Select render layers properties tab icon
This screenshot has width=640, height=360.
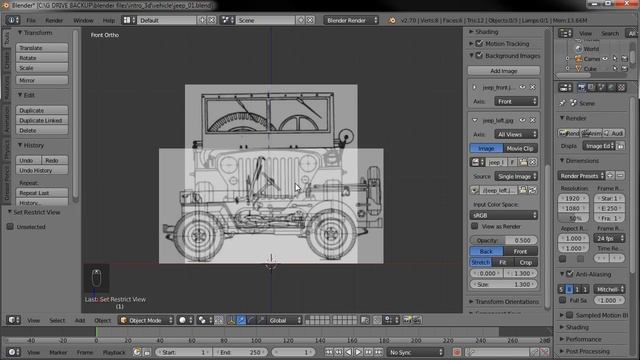click(x=591, y=87)
